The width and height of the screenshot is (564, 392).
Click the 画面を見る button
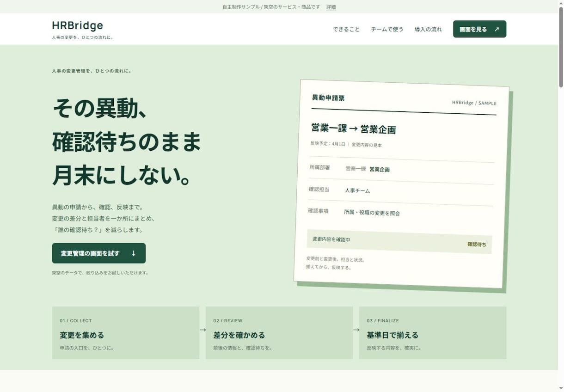click(x=479, y=29)
